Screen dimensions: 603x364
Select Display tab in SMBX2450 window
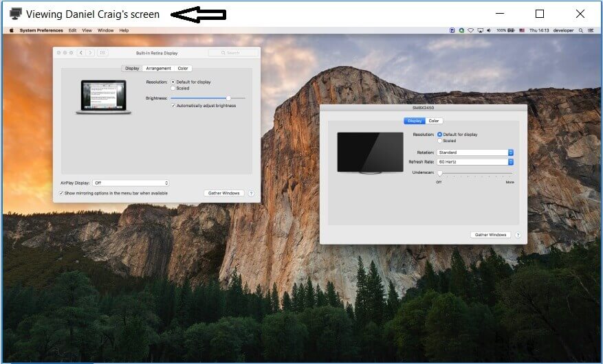[415, 121]
